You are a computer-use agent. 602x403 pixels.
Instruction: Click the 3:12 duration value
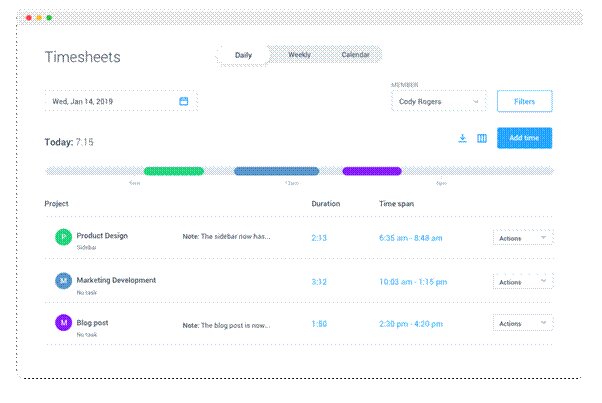tap(319, 282)
